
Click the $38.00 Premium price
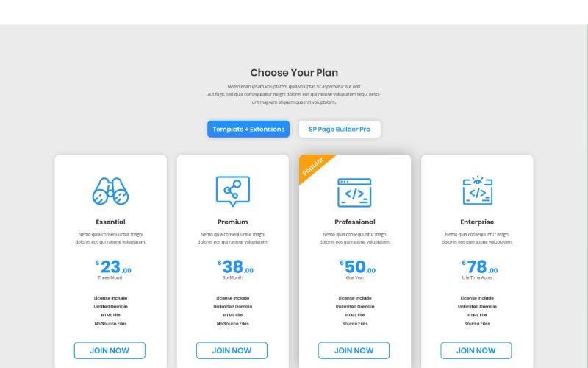[235, 267]
